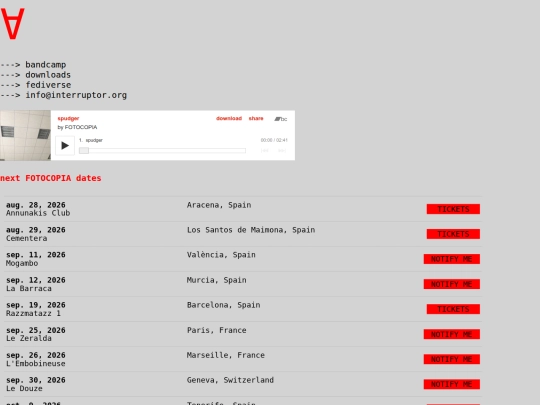Click the player's download link
This screenshot has height=405, width=540.
(229, 118)
